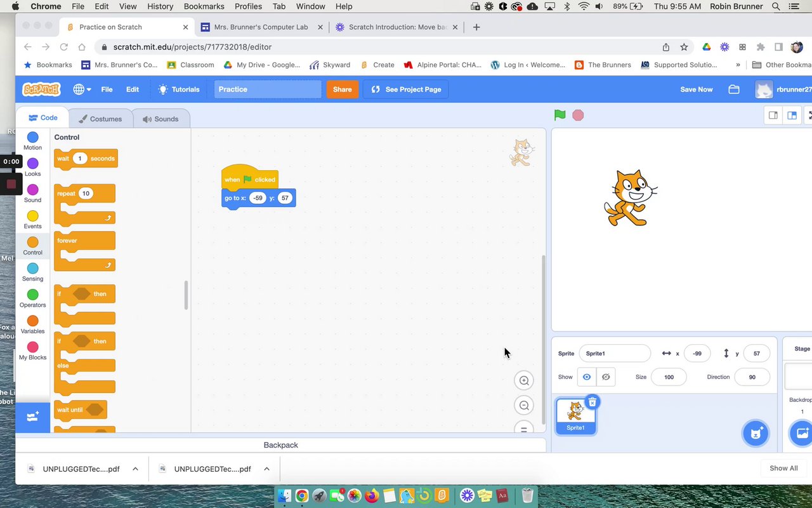Select the Events block category

[32, 220]
